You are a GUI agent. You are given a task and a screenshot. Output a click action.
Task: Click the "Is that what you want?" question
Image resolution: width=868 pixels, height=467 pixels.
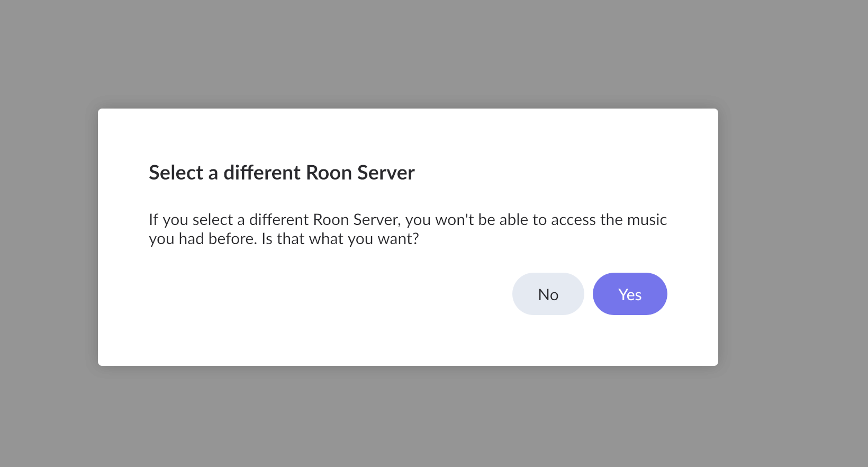[340, 239]
